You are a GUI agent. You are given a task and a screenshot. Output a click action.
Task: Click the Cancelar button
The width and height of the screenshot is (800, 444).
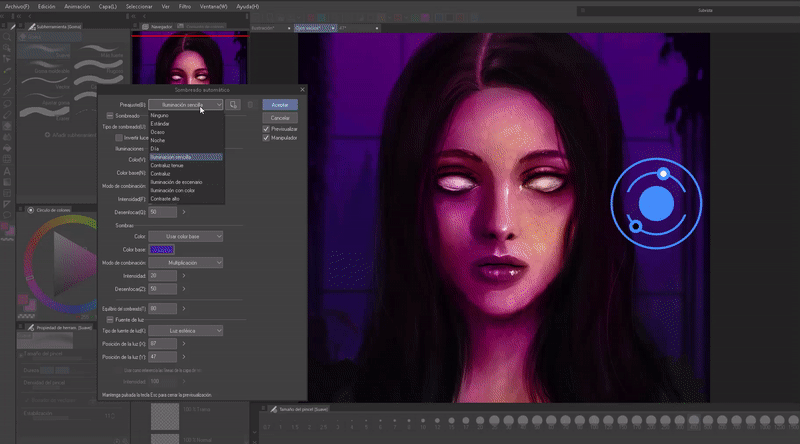tap(280, 117)
